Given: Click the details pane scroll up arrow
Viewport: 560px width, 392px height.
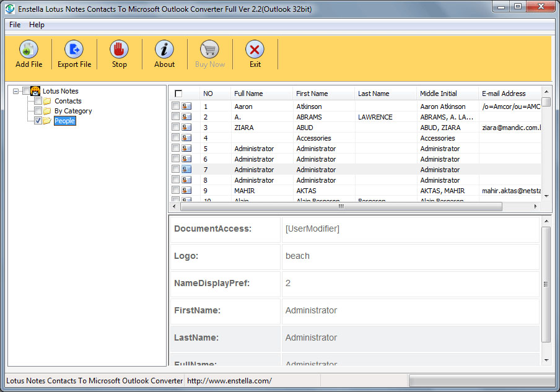Looking at the screenshot, I should coord(546,221).
